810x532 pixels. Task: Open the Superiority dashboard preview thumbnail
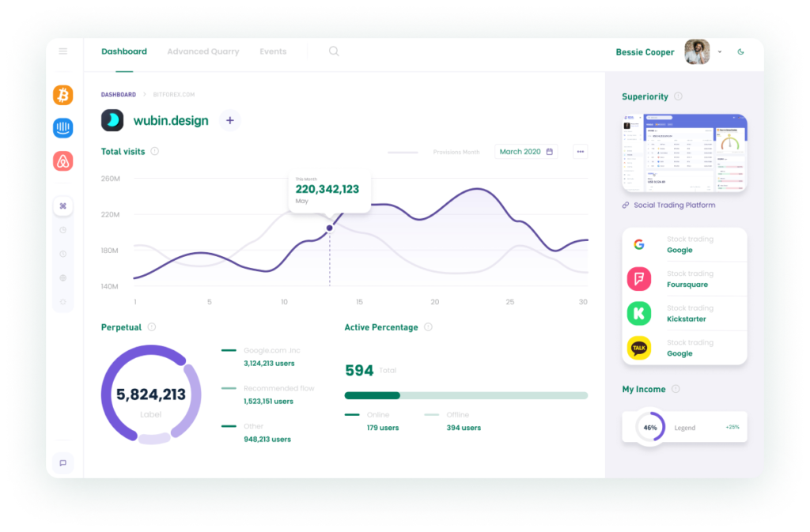click(684, 153)
